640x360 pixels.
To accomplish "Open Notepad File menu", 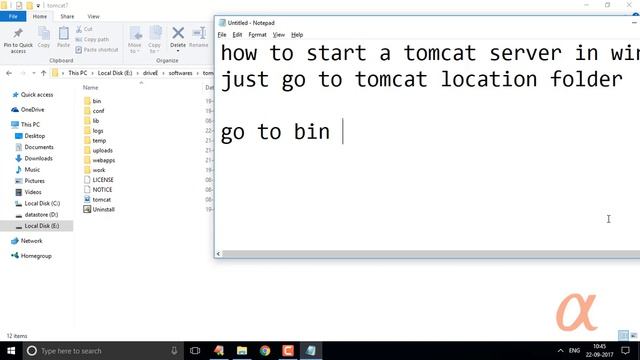I will coord(222,35).
